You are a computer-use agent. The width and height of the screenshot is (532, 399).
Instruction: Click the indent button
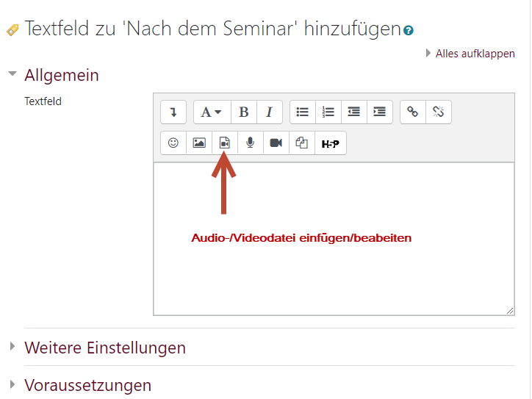pos(380,112)
